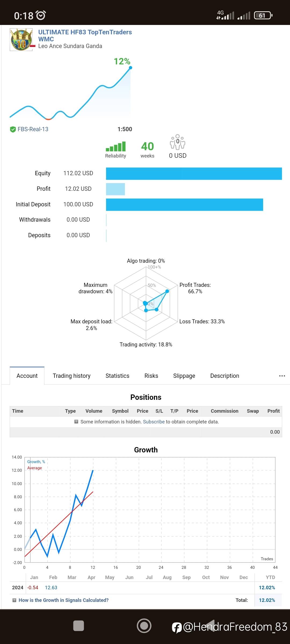Tap Subscribe to obtain complete data
The height and width of the screenshot is (644, 290).
(x=154, y=422)
